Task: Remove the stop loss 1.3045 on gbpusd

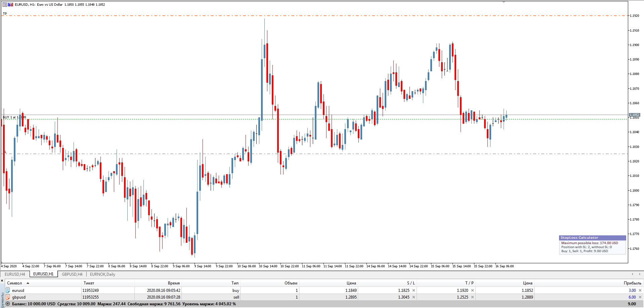Action: tap(414, 297)
